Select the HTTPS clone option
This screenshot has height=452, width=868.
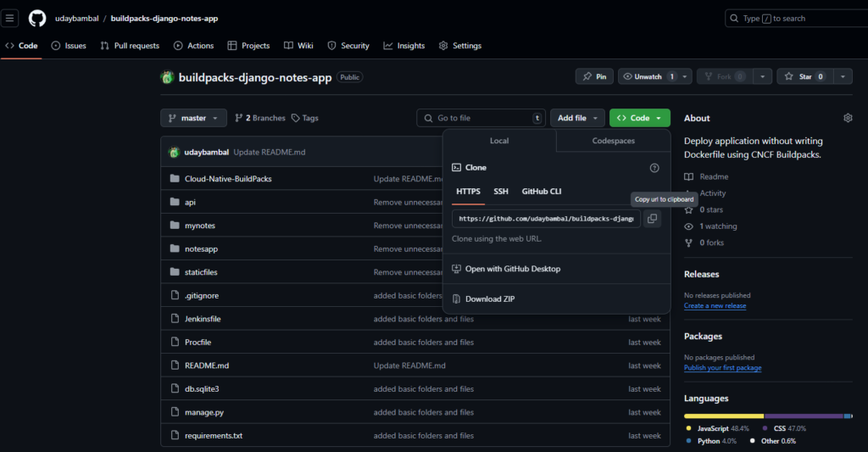[x=468, y=191]
